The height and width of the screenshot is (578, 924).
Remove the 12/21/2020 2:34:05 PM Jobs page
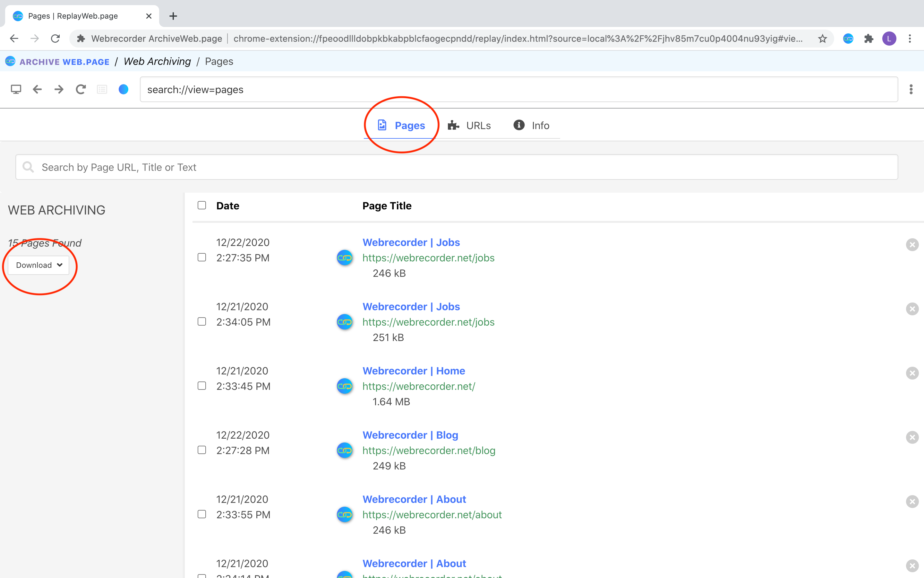pyautogui.click(x=912, y=309)
